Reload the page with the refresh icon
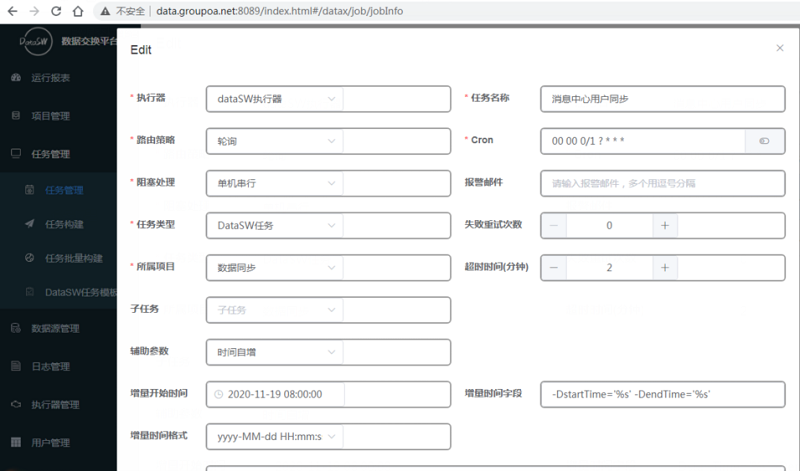Image resolution: width=800 pixels, height=471 pixels. pyautogui.click(x=56, y=11)
